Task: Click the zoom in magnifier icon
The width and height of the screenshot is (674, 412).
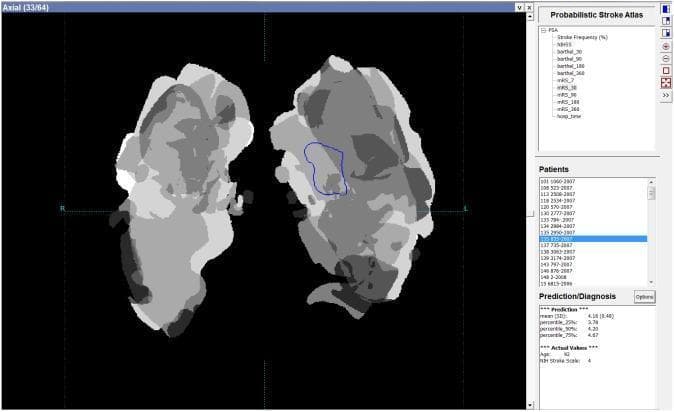Action: click(666, 46)
